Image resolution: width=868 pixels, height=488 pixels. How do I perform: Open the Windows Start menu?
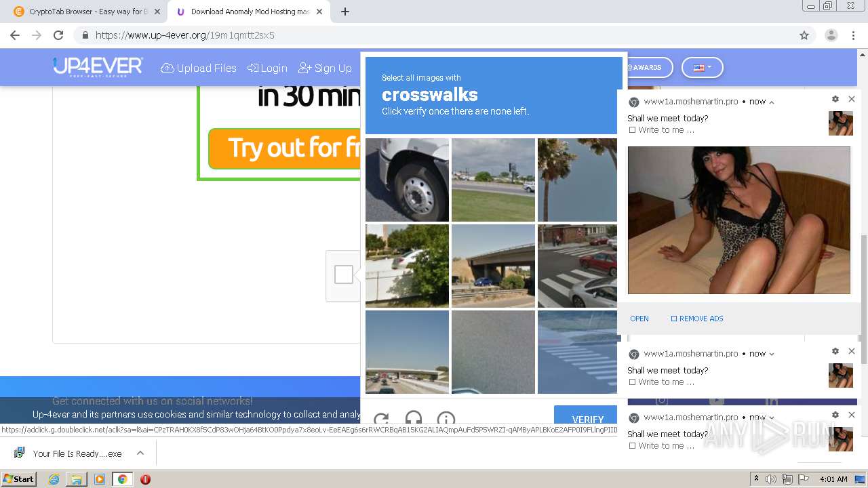pyautogui.click(x=18, y=479)
